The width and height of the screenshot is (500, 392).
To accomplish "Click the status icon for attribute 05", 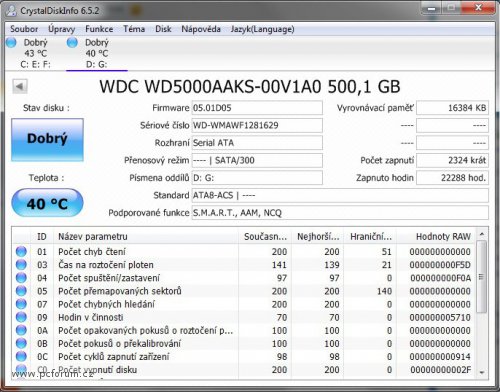I will tap(21, 291).
